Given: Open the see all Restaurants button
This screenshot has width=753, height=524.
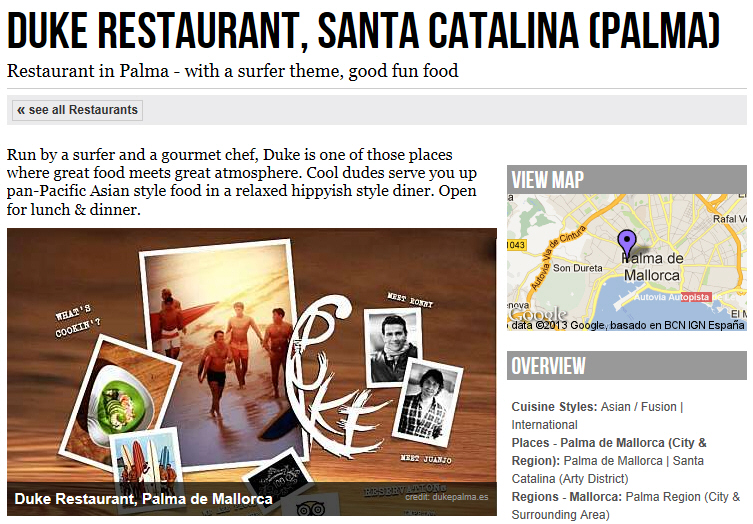Looking at the screenshot, I should [77, 110].
